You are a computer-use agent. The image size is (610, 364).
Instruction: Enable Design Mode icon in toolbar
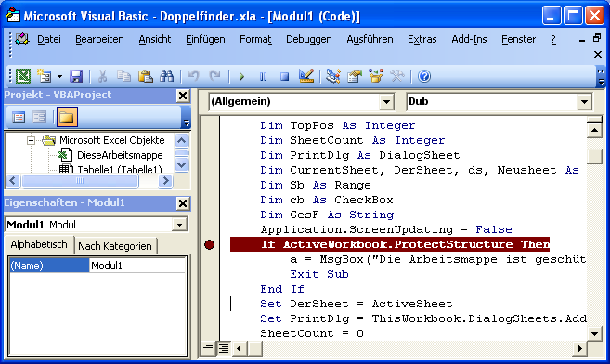point(306,76)
